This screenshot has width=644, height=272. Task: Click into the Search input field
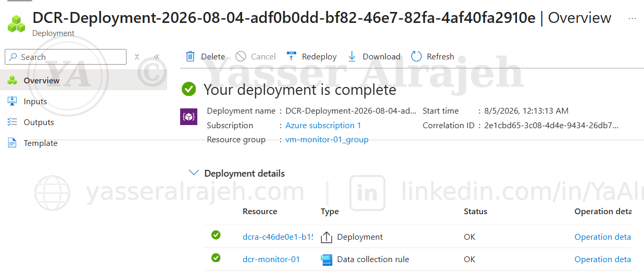66,57
